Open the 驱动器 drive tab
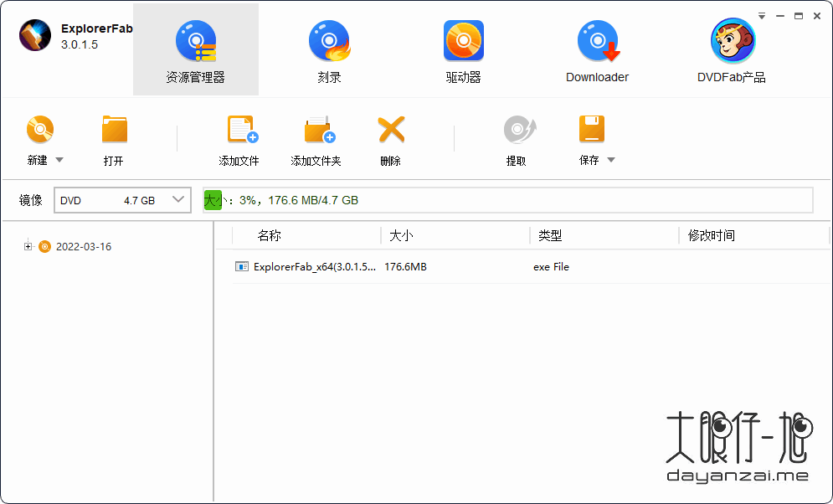The width and height of the screenshot is (833, 504). (463, 52)
